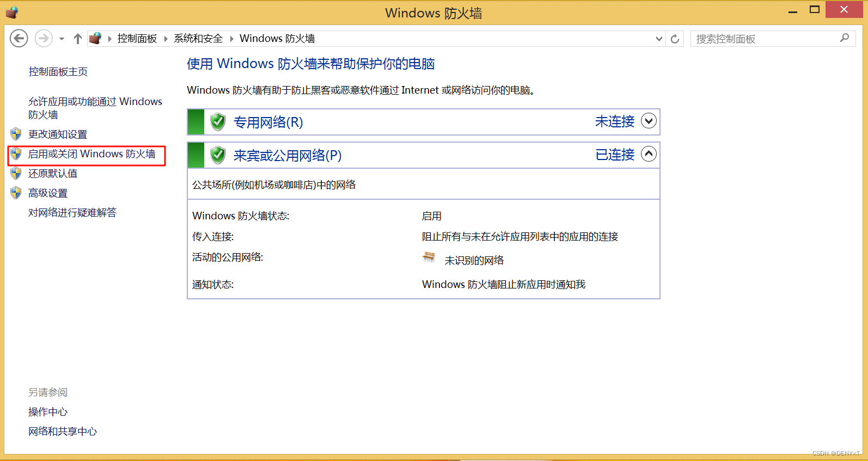Open 对网络进行疑难解答 link

[72, 213]
